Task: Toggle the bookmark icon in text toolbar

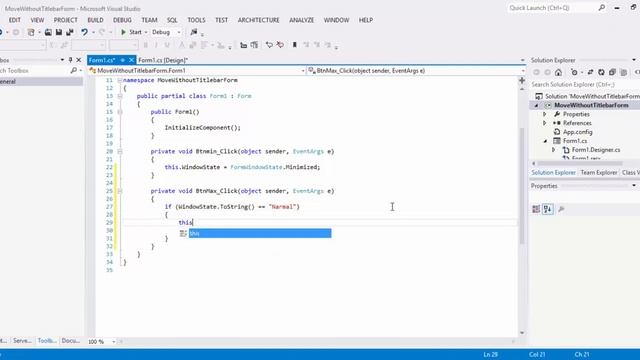Action: [x=294, y=45]
